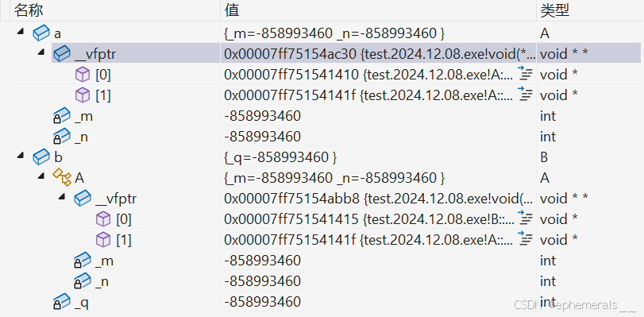Click the locked field icon for a's _m

point(62,116)
